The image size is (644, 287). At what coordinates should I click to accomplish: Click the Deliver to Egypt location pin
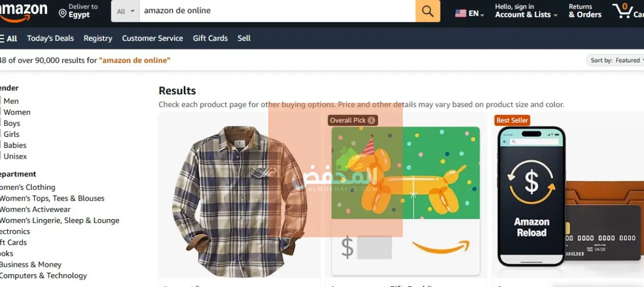[63, 14]
